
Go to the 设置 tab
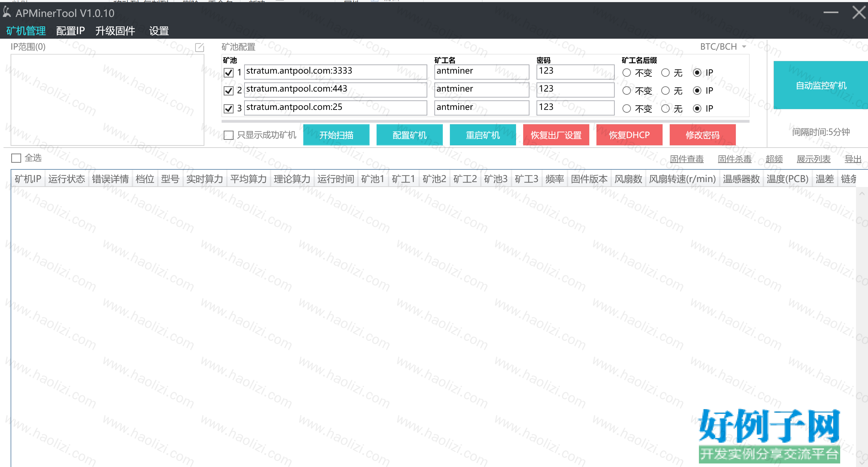159,31
